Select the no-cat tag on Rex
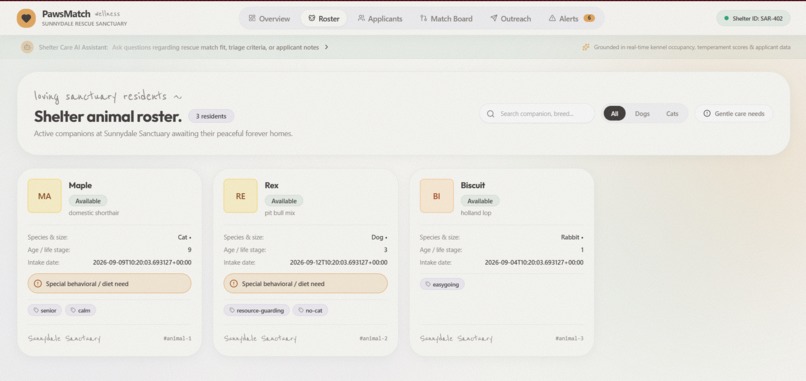Viewport: 806px width, 381px height. pos(310,310)
